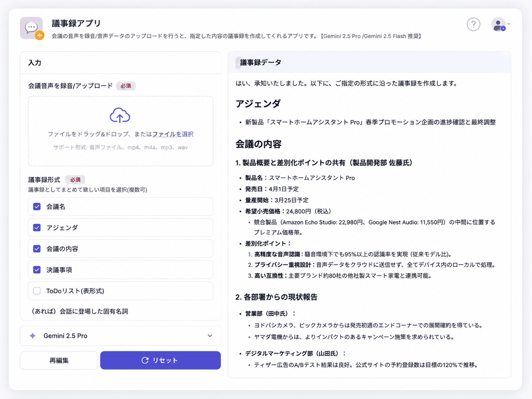Click the 議事録アプリ chat bubble logo icon
Image resolution: width=532 pixels, height=399 pixels.
point(32,28)
